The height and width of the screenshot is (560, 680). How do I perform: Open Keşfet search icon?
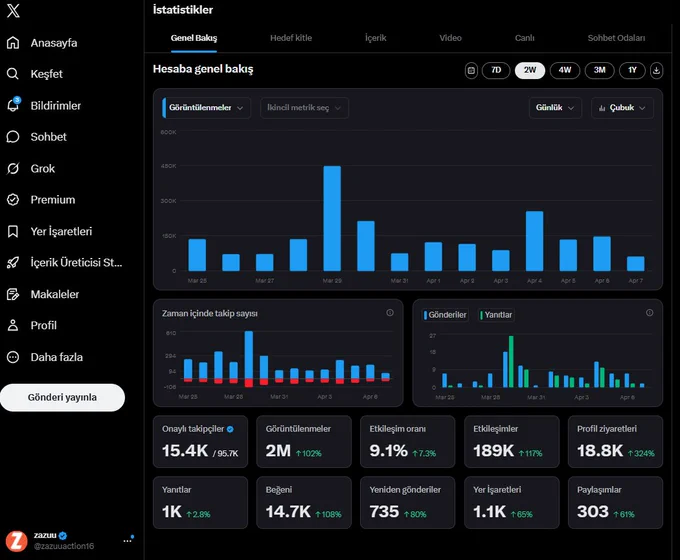13,74
